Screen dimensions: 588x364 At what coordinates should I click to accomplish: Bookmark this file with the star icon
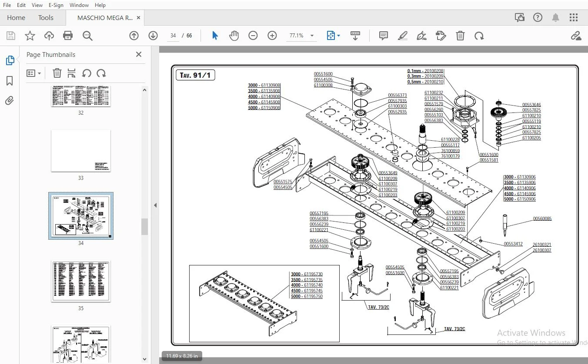30,36
